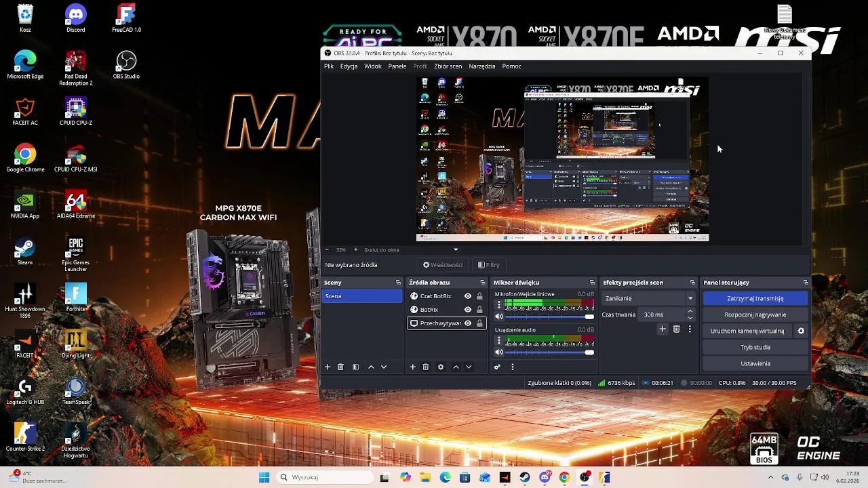Image resolution: width=868 pixels, height=488 pixels.
Task: Click Uruchom kamerę wirtualną
Action: click(x=747, y=331)
